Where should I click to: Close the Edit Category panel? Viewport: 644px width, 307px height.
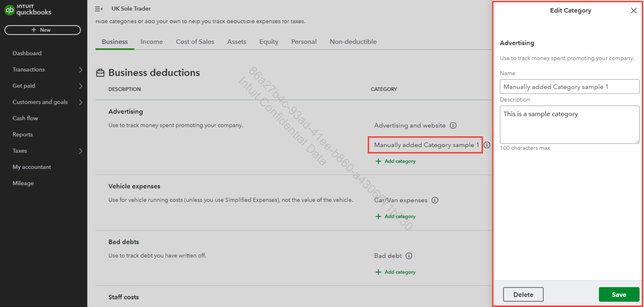(634, 10)
